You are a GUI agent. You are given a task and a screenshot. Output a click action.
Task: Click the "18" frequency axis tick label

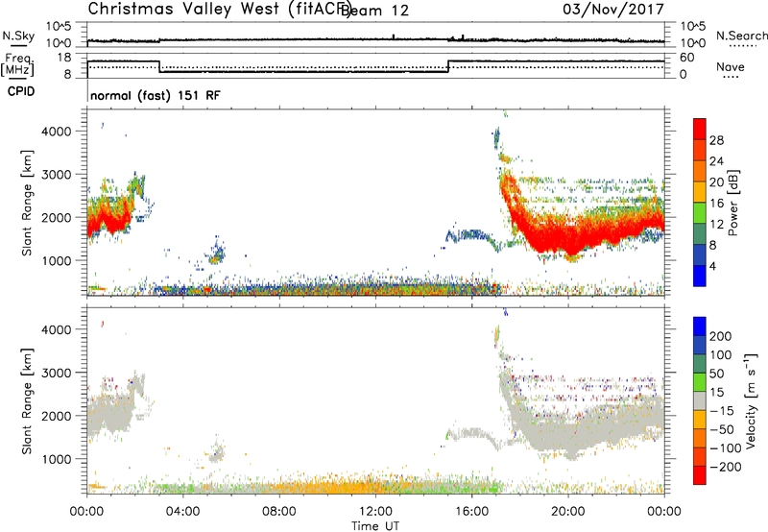point(63,58)
